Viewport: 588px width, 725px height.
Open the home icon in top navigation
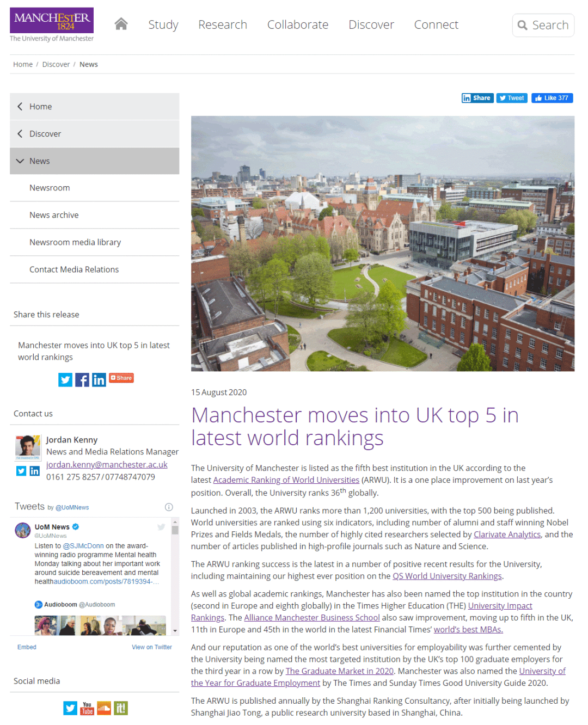121,24
